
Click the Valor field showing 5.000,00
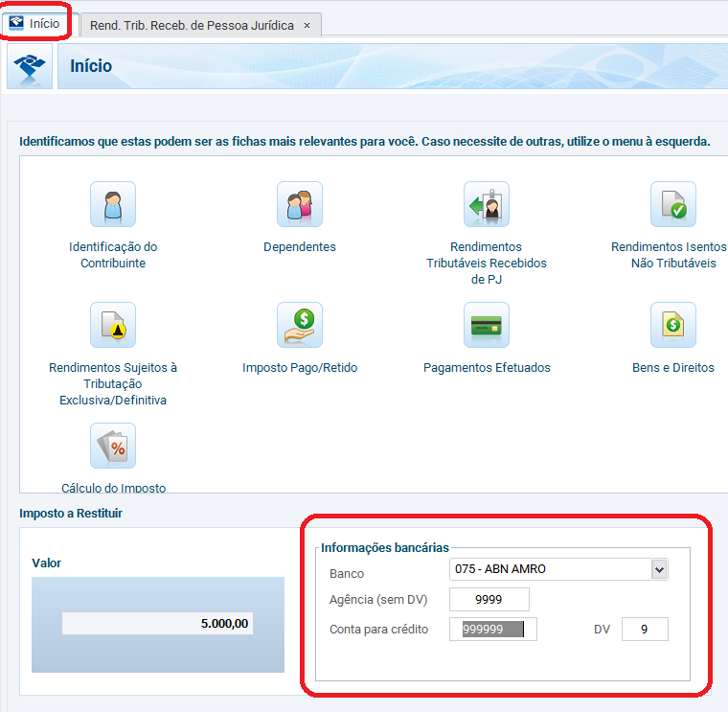tap(157, 623)
